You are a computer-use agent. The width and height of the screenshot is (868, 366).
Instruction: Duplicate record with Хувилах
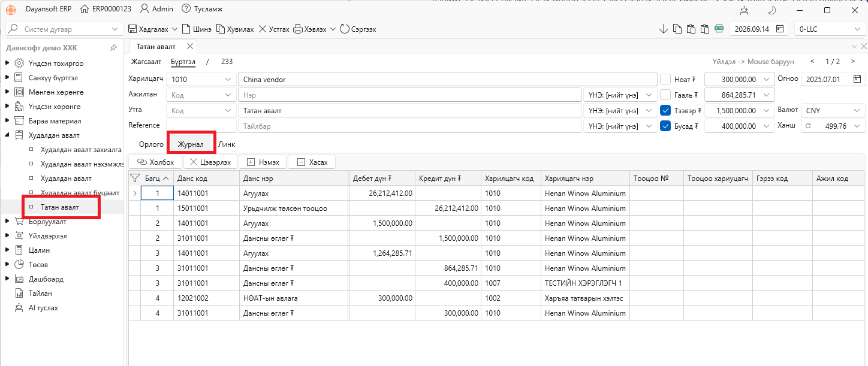pos(235,29)
